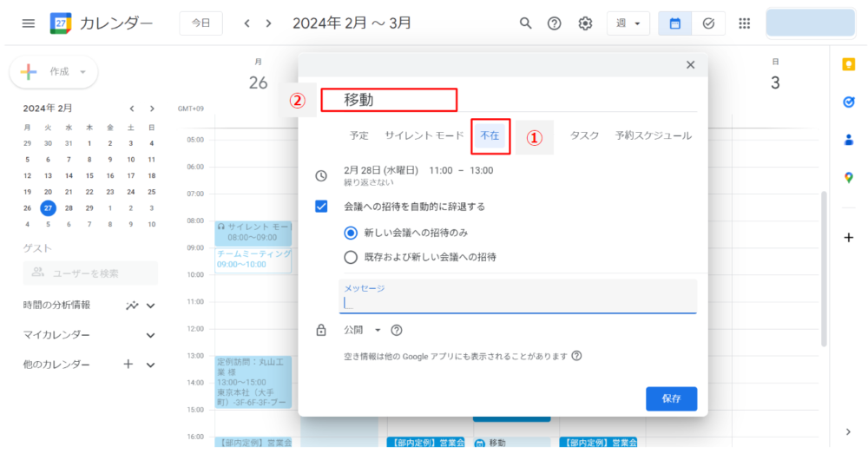
Task: Click the メッセージ text field
Action: [x=517, y=302]
